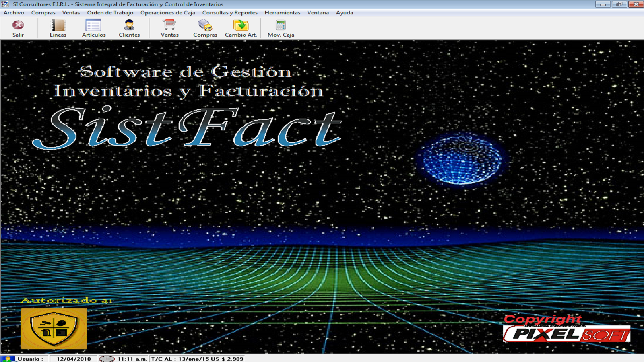
Task: Click the user icon in status bar
Action: pyautogui.click(x=7, y=358)
